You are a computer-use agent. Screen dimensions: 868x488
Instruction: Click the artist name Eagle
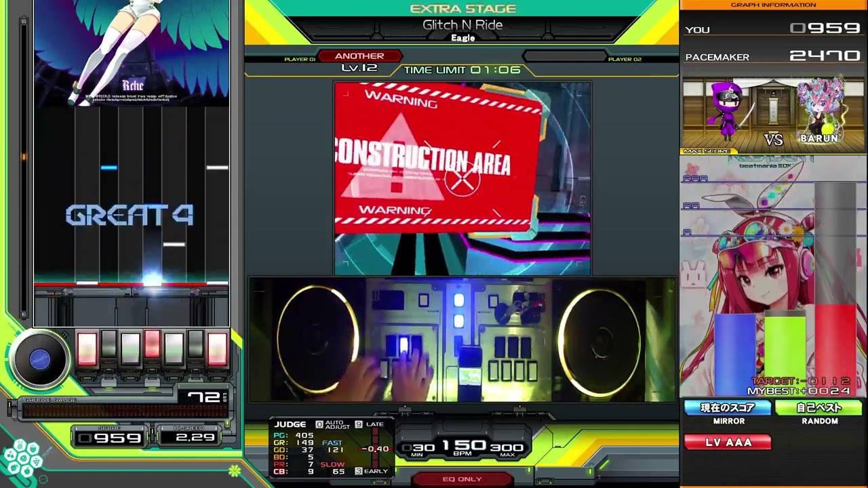coord(462,38)
